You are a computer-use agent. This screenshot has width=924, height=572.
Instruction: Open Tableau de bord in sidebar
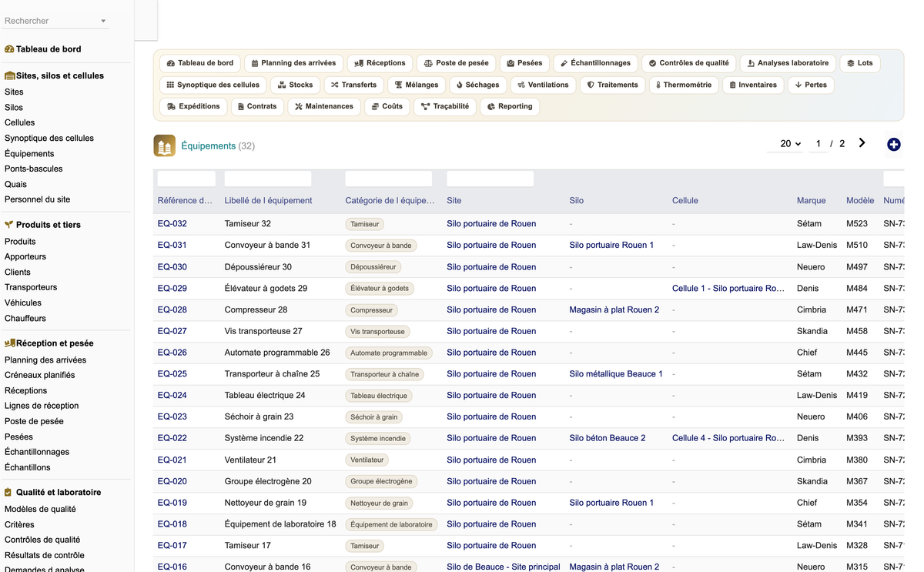coord(49,49)
